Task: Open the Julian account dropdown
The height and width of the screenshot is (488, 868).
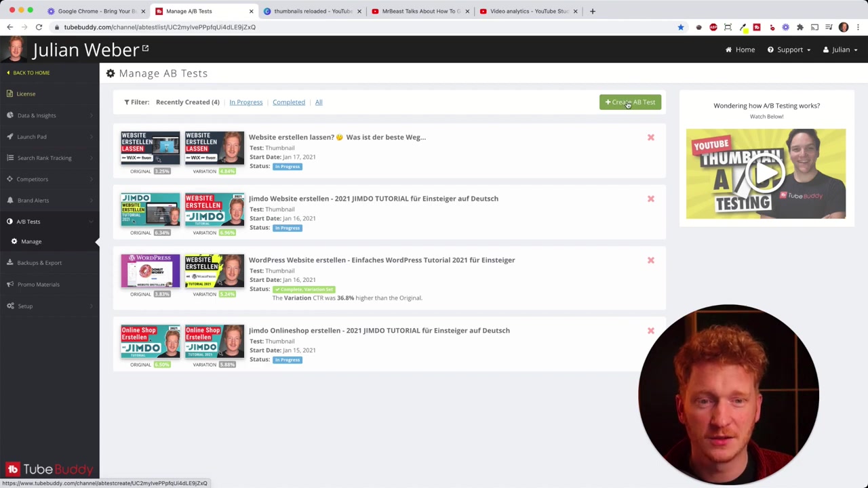Action: [x=840, y=49]
